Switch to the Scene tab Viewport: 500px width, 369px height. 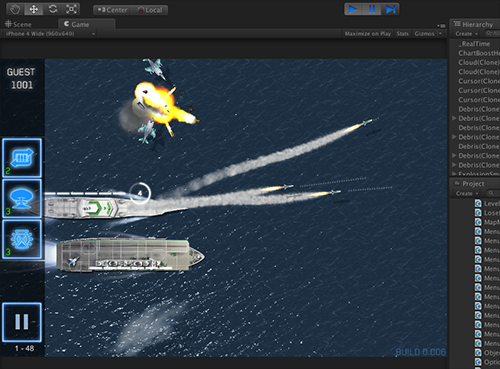(x=18, y=24)
